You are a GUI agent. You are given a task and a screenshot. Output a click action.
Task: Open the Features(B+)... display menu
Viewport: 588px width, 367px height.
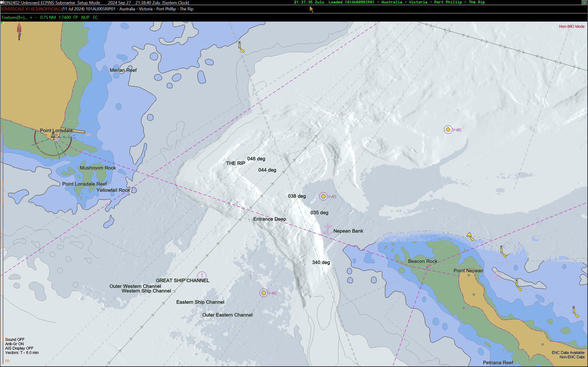(x=14, y=17)
